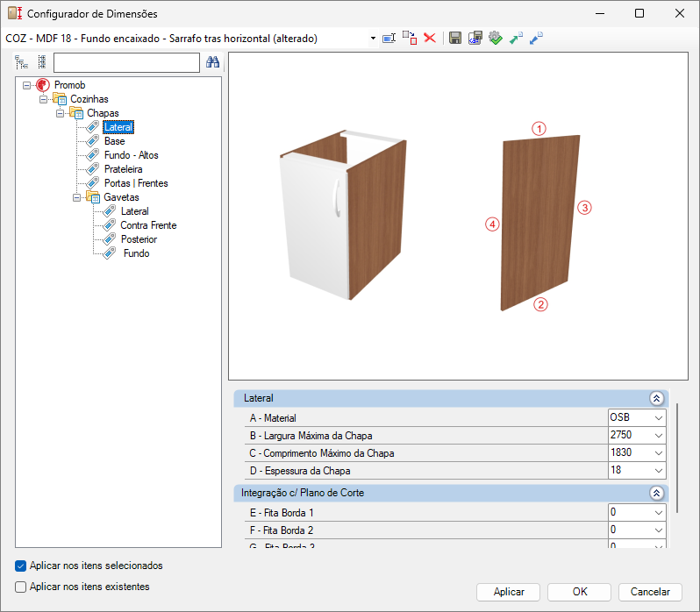Click the gear with green checkmark icon
The width and height of the screenshot is (700, 612).
[495, 38]
